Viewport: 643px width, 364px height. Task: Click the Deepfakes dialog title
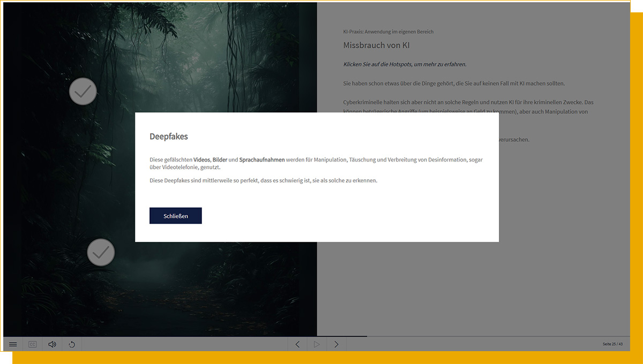coord(168,136)
